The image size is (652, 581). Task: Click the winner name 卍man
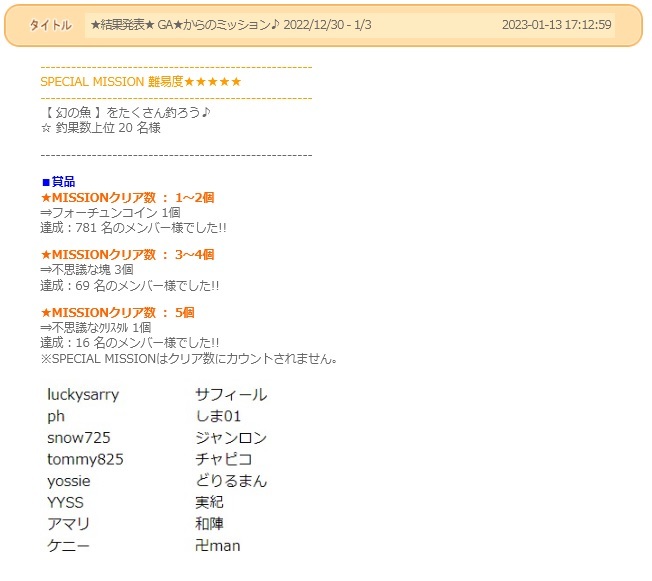218,546
